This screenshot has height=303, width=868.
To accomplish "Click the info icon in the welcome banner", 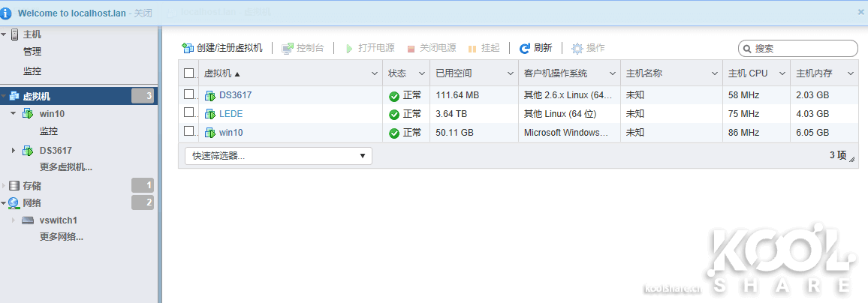I will tap(7, 13).
